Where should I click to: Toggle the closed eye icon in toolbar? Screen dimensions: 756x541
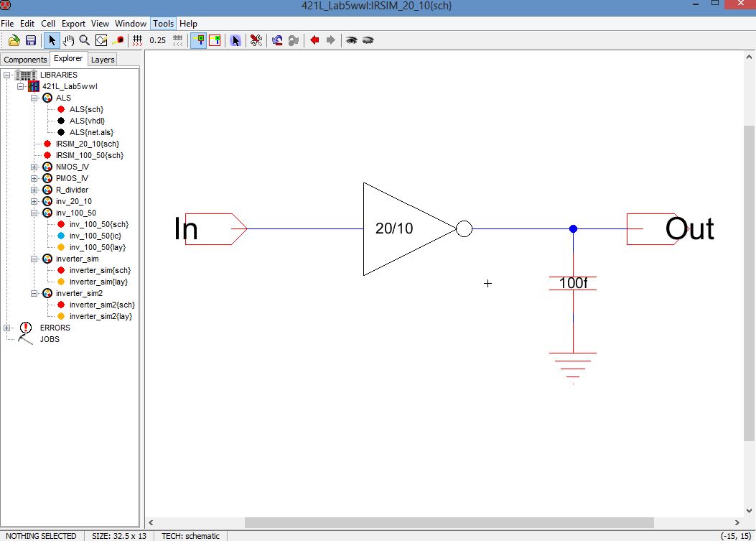pyautogui.click(x=368, y=40)
